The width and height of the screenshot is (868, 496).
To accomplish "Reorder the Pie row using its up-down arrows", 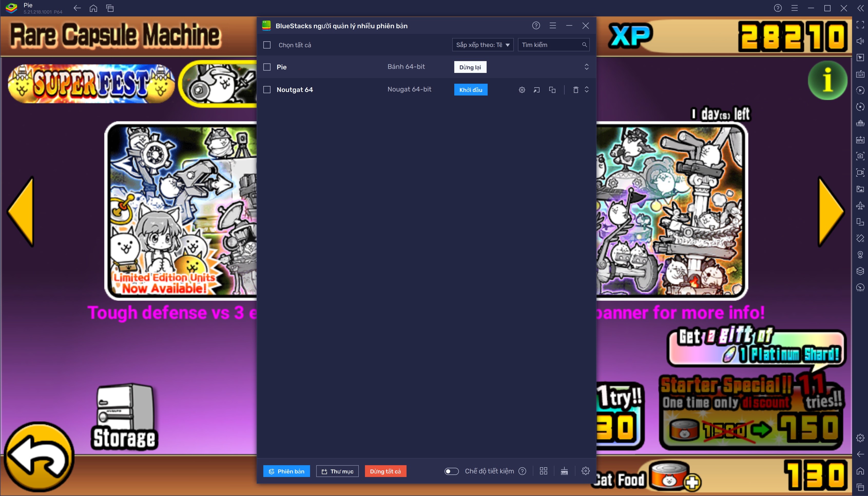I will coord(586,67).
